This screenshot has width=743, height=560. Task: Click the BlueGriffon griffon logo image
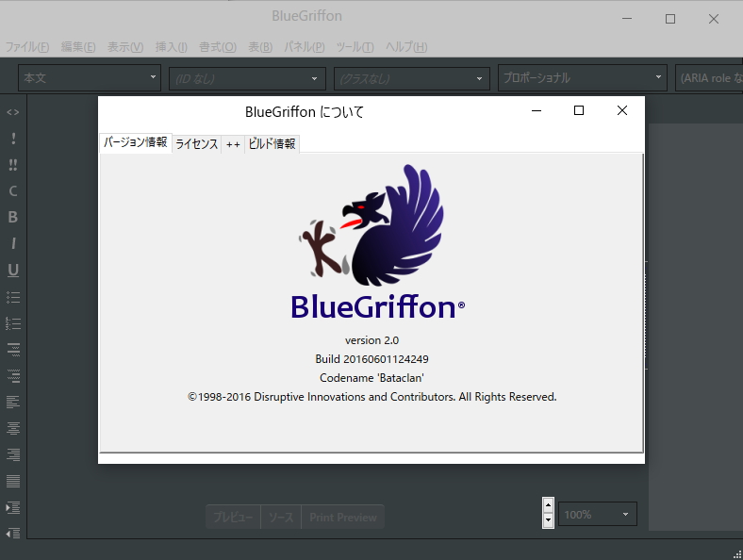[378, 241]
